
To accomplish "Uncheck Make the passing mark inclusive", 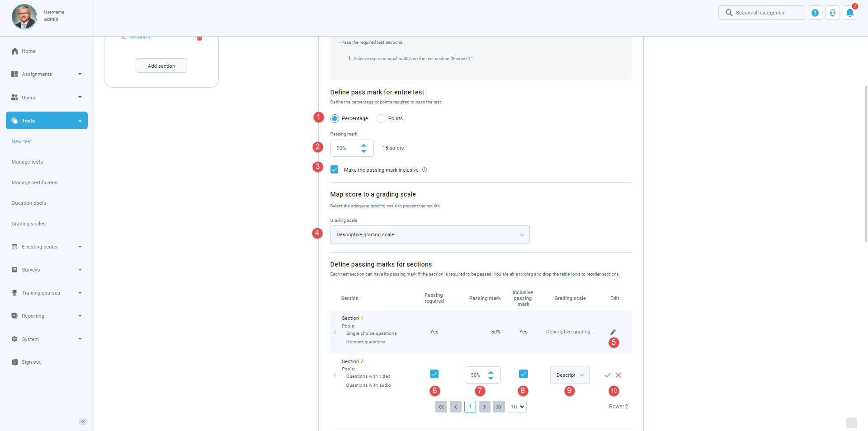I will [335, 170].
